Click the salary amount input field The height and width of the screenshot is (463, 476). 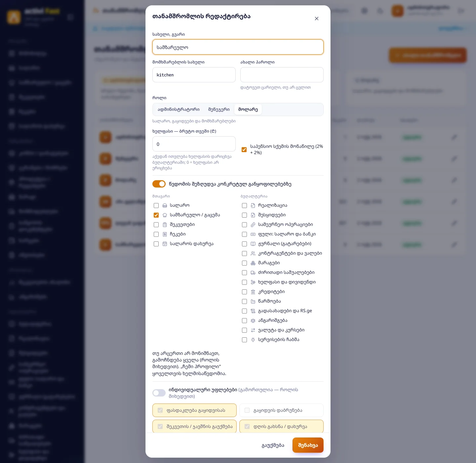coord(194,144)
